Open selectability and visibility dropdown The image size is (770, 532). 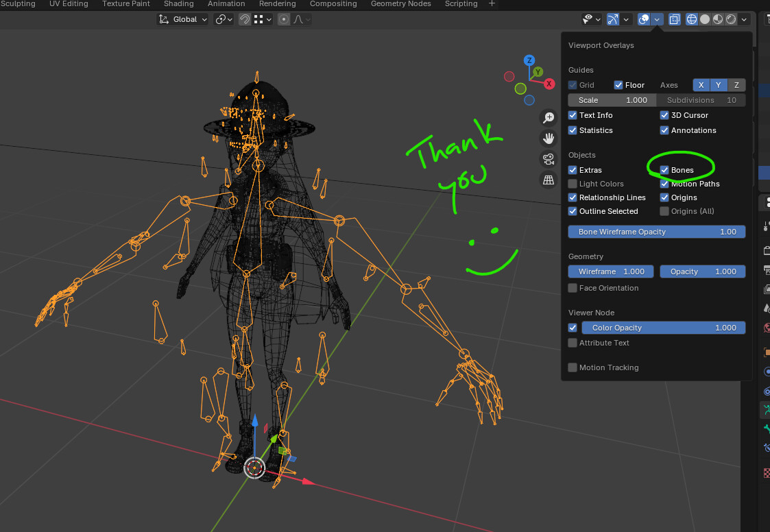[x=591, y=19]
